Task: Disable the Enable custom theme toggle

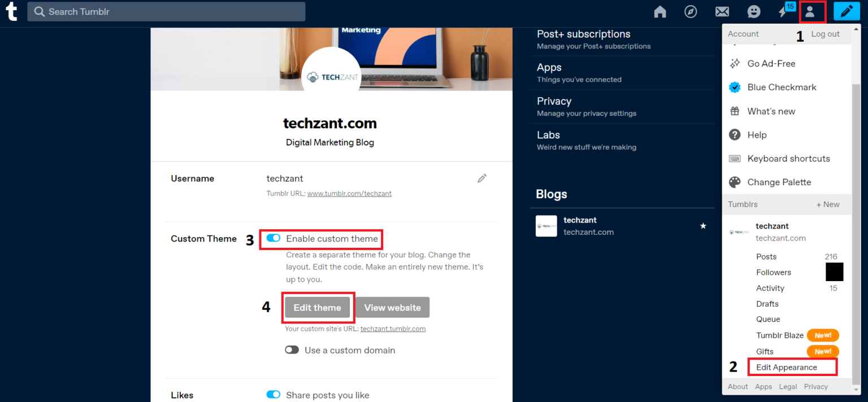Action: point(274,238)
